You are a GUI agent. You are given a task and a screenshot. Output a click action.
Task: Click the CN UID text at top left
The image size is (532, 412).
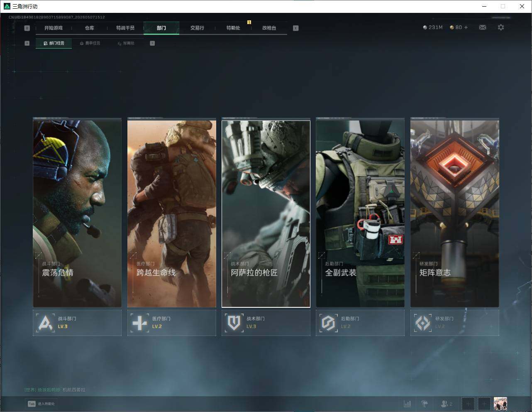[57, 17]
